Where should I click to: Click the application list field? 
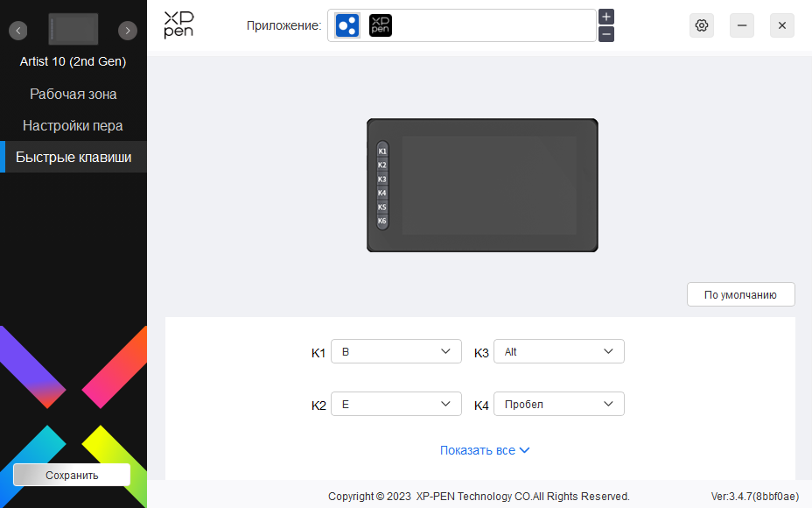click(x=462, y=25)
